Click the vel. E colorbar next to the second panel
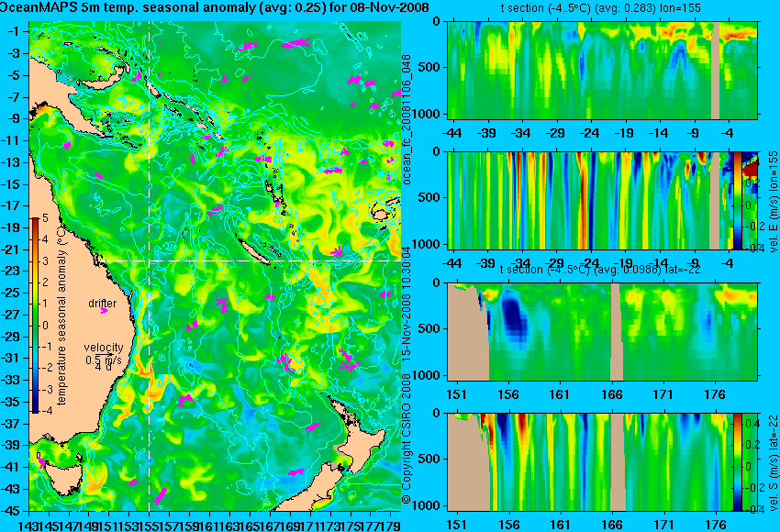 coord(738,200)
